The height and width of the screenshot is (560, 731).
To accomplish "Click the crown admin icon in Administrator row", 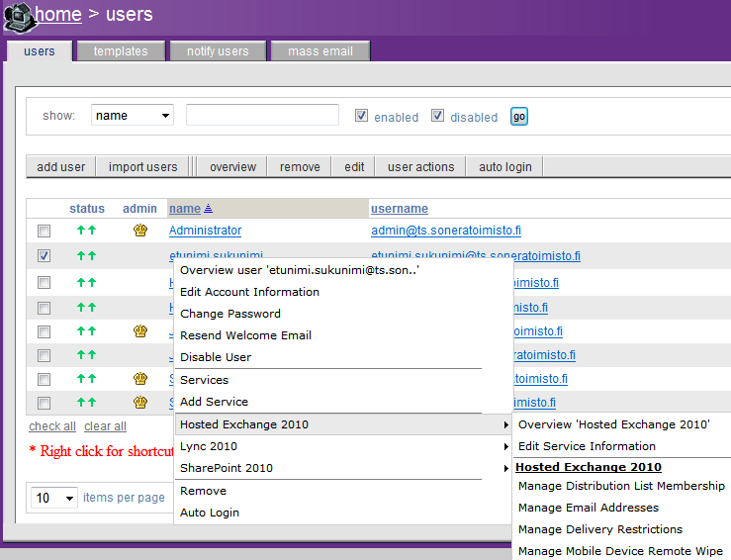I will (140, 231).
